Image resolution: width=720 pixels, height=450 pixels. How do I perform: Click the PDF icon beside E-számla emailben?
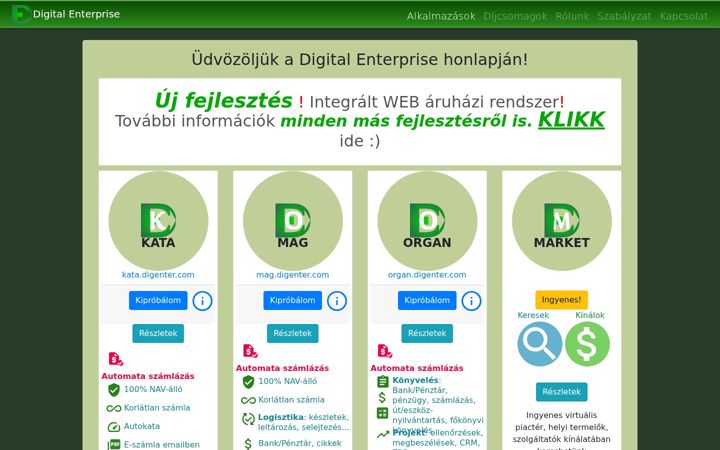click(114, 444)
